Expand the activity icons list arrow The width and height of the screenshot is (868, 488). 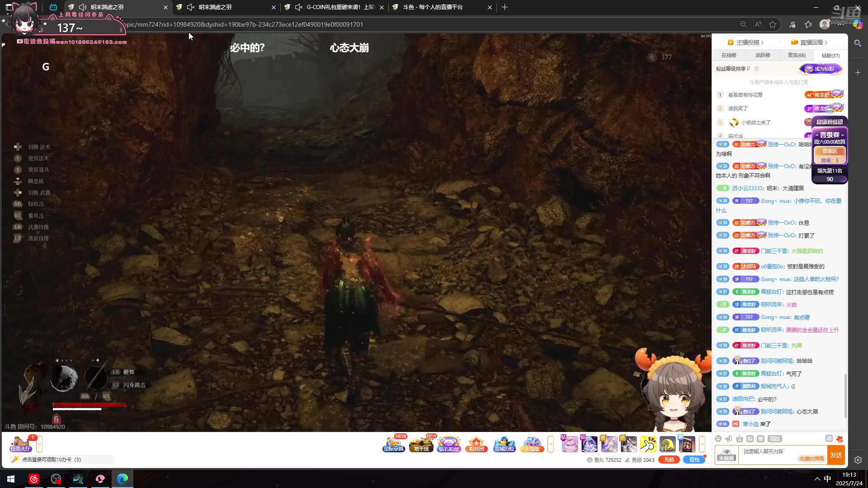tap(551, 444)
